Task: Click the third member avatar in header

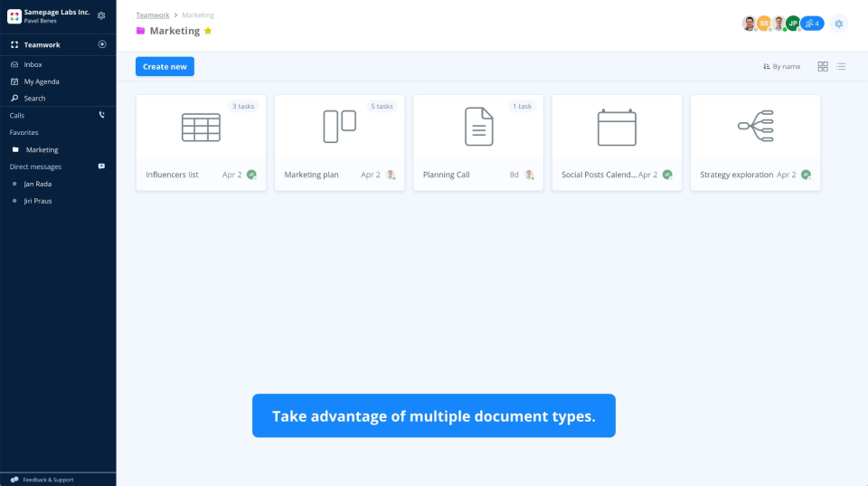Action: 778,24
